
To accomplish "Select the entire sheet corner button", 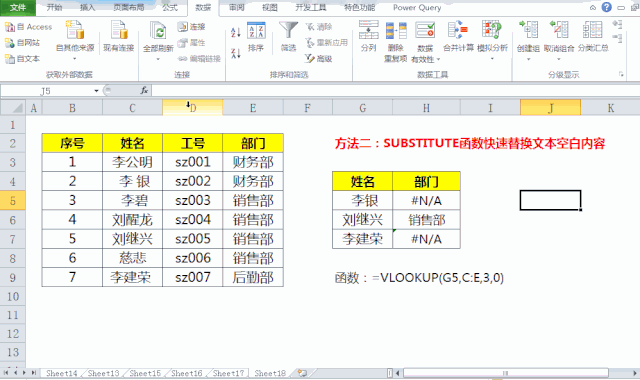I will [x=13, y=108].
